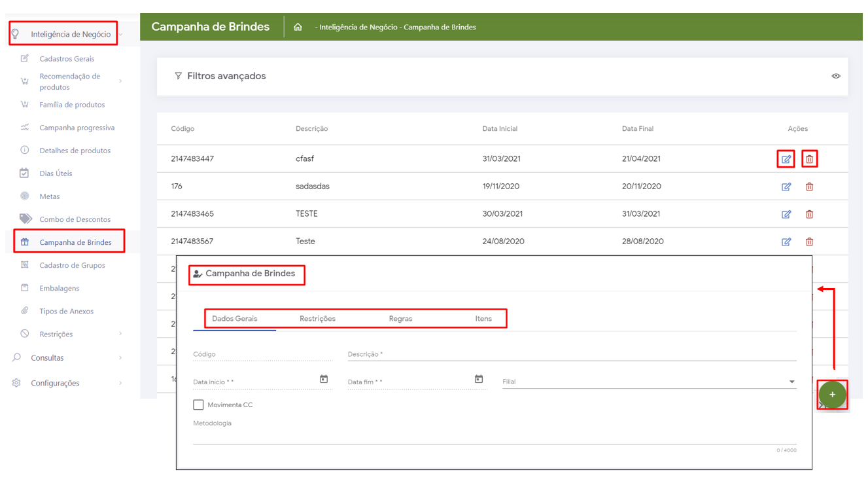The height and width of the screenshot is (487, 868).
Task: Open the Data fim calendar picker
Action: [479, 380]
